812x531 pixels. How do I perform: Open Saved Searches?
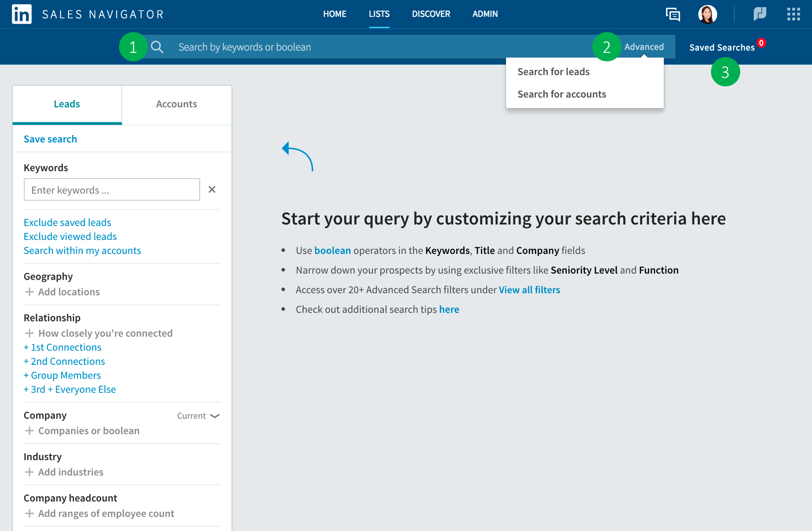[x=722, y=47]
